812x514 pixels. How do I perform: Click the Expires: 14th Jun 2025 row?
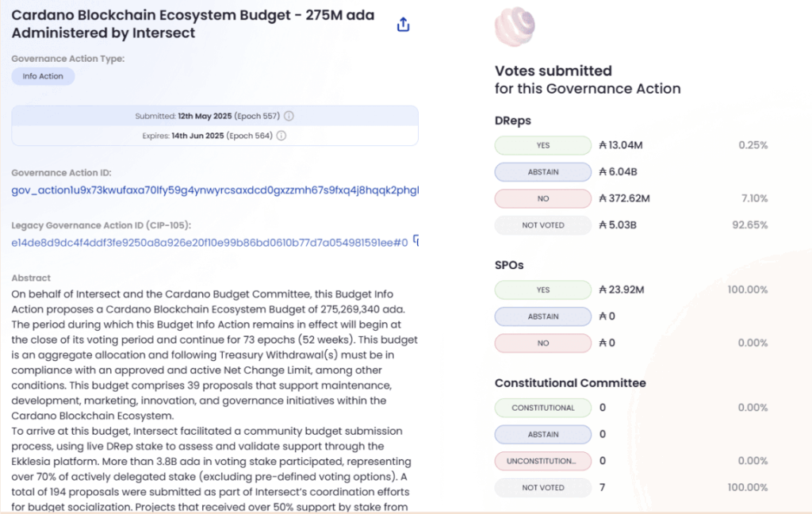click(214, 136)
